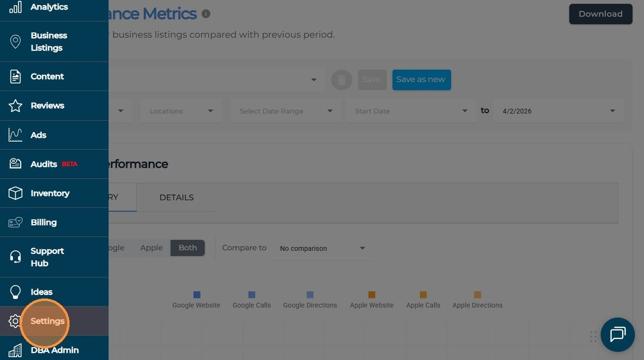Click the delete trash icon
Image resolution: width=644 pixels, height=360 pixels.
pyautogui.click(x=342, y=80)
